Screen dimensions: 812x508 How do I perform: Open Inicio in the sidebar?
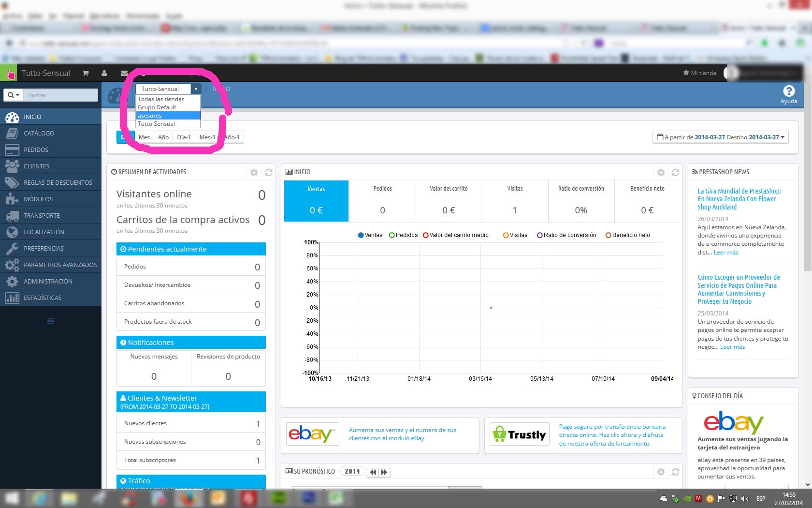point(51,117)
